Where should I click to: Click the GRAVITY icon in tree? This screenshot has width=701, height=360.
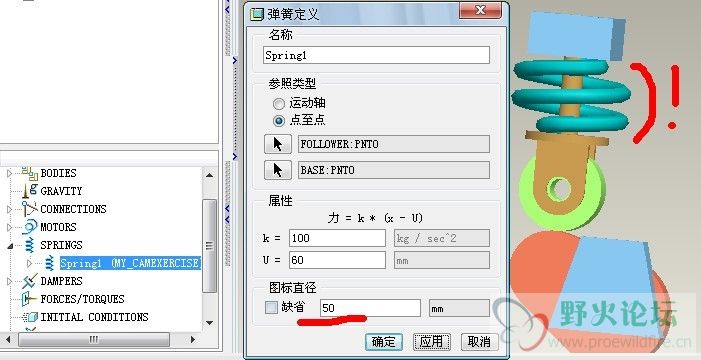coord(30,191)
